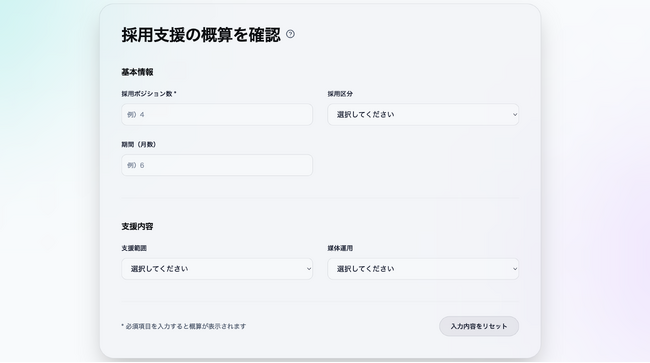The image size is (650, 363).
Task: Expand the 支援範囲 dropdown
Action: 217,269
